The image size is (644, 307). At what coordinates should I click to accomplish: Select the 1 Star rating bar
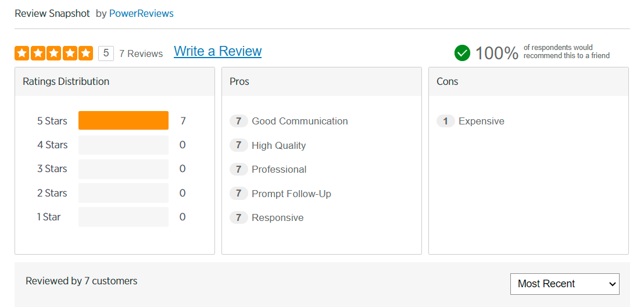123,217
